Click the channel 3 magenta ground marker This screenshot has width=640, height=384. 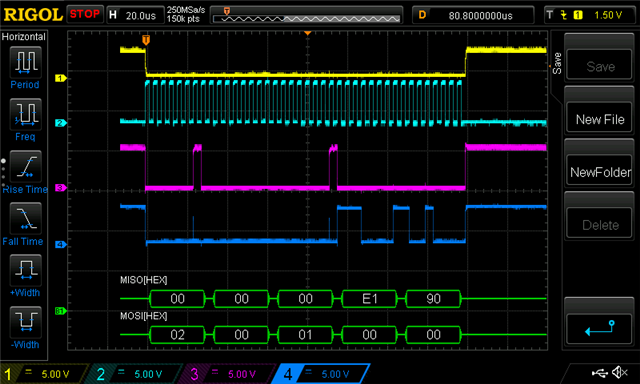click(60, 188)
